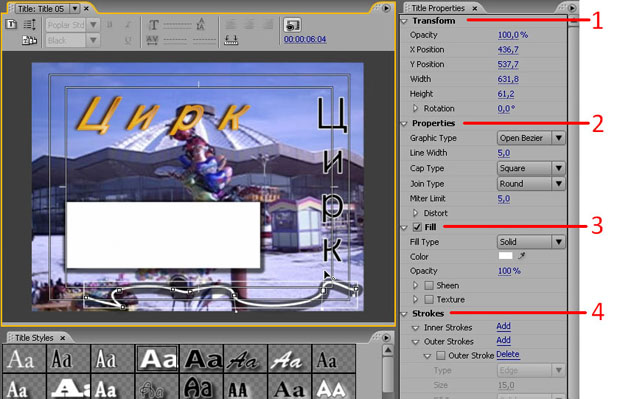Toggle bold text formatting icon
This screenshot has width=620, height=399.
point(109,25)
